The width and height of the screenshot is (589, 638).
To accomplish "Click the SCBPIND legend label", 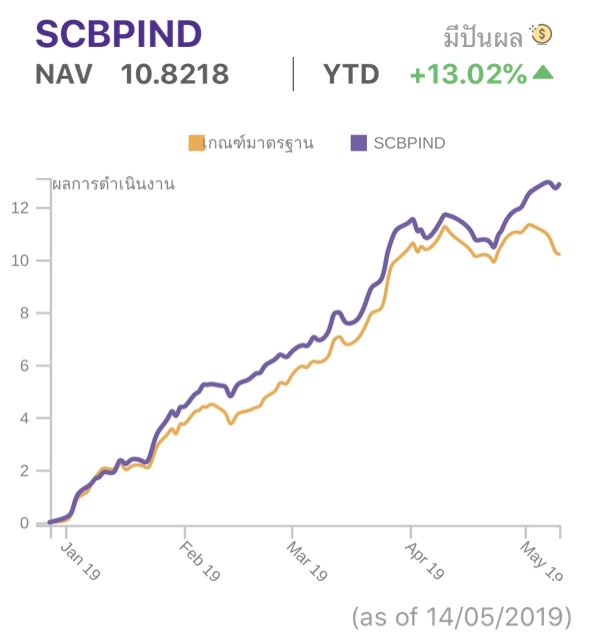I will tap(410, 143).
